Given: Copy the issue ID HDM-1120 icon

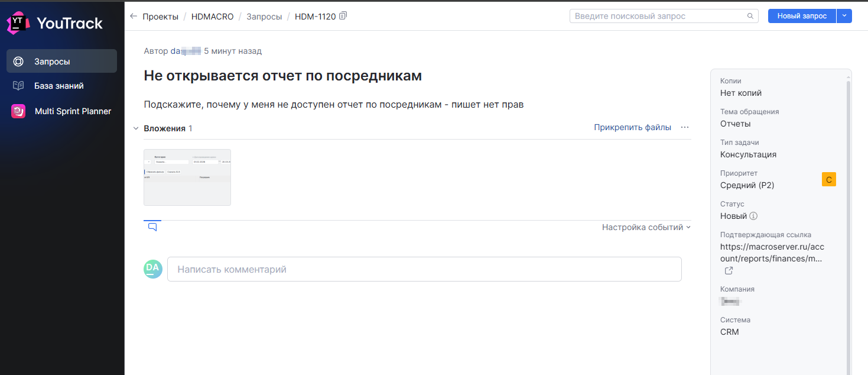Looking at the screenshot, I should point(343,16).
